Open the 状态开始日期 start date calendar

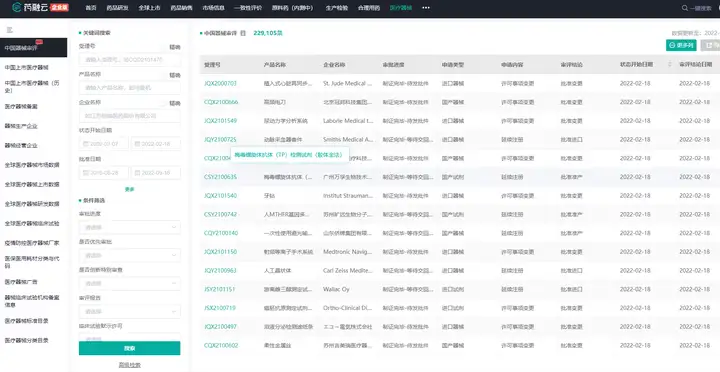click(x=103, y=144)
